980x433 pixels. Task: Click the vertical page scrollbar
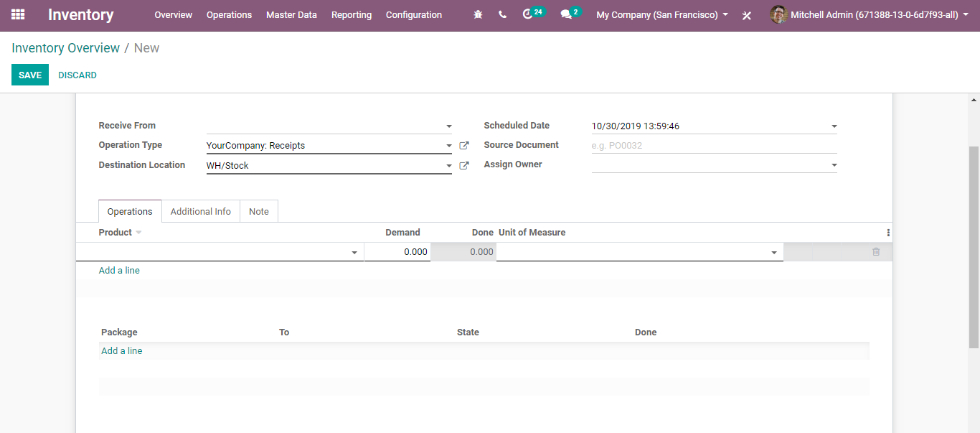pyautogui.click(x=974, y=246)
